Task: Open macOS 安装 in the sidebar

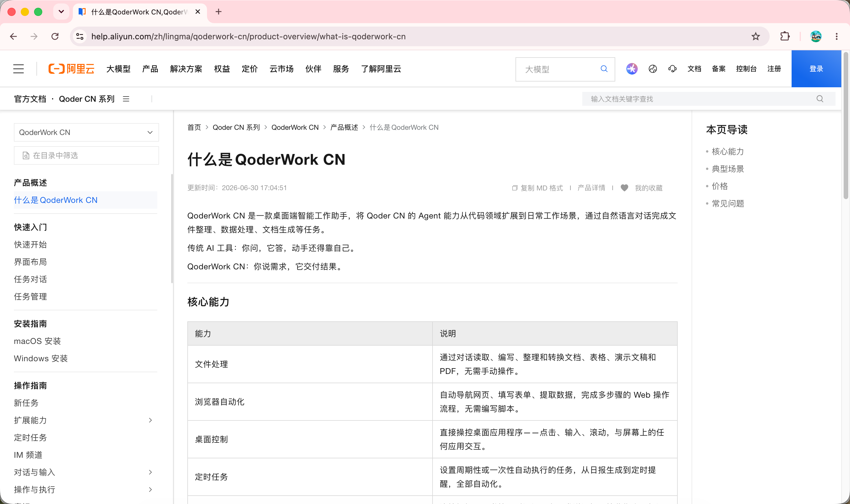Action: 37,341
